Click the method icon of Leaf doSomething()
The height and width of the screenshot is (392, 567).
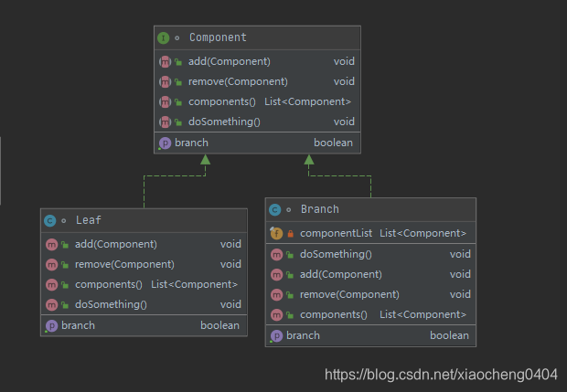tap(52, 305)
